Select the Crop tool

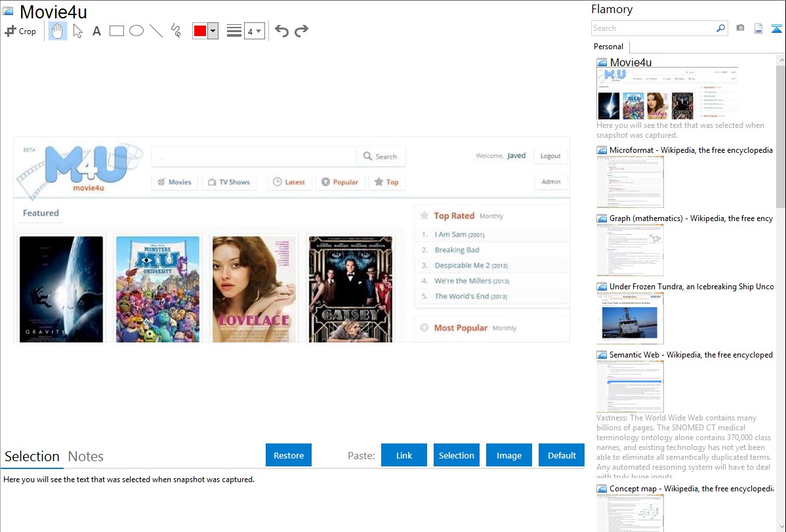click(20, 31)
